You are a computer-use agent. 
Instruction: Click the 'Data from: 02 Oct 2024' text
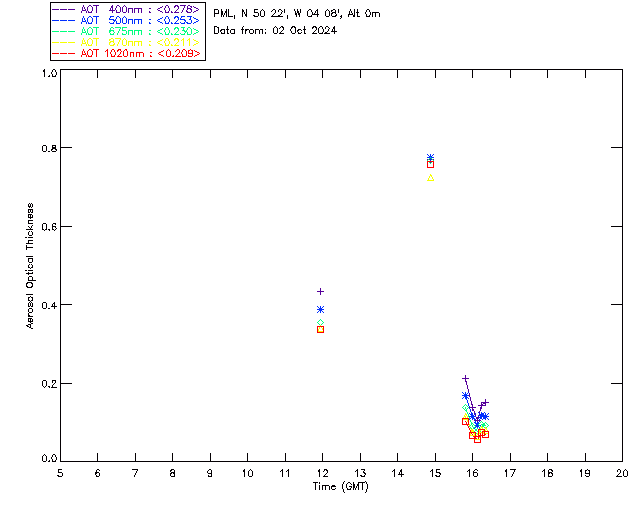pos(275,30)
